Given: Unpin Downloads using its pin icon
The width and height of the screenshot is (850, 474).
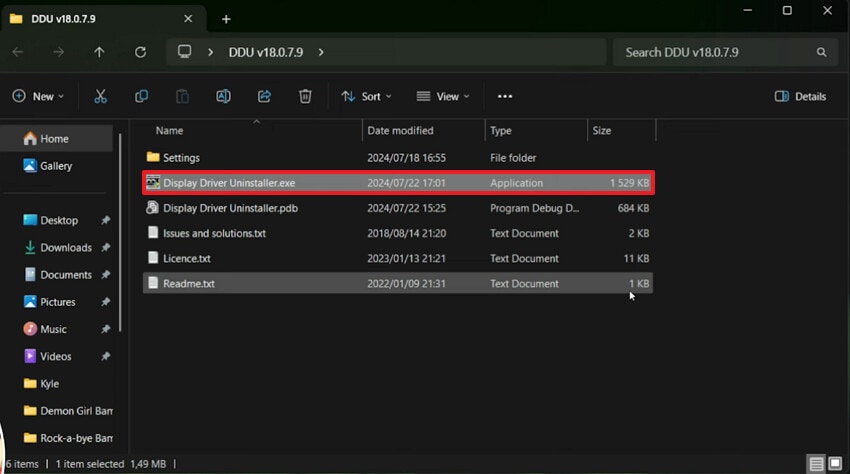Looking at the screenshot, I should click(x=106, y=247).
